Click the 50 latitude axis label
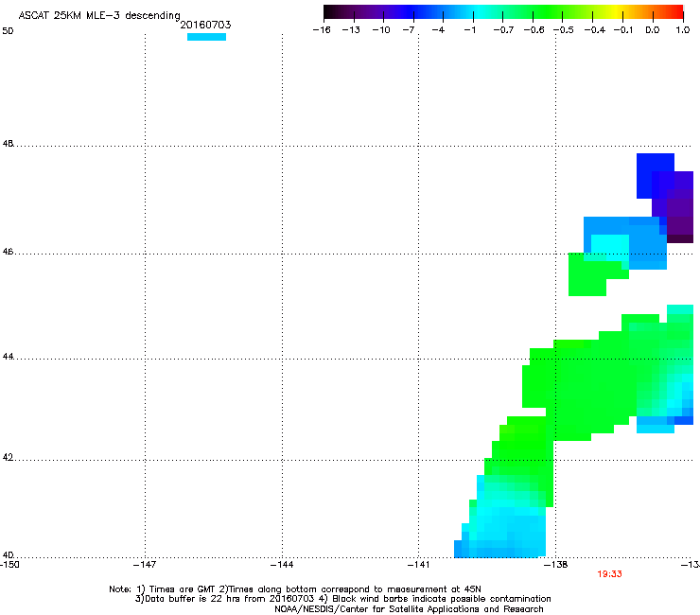 pyautogui.click(x=8, y=31)
